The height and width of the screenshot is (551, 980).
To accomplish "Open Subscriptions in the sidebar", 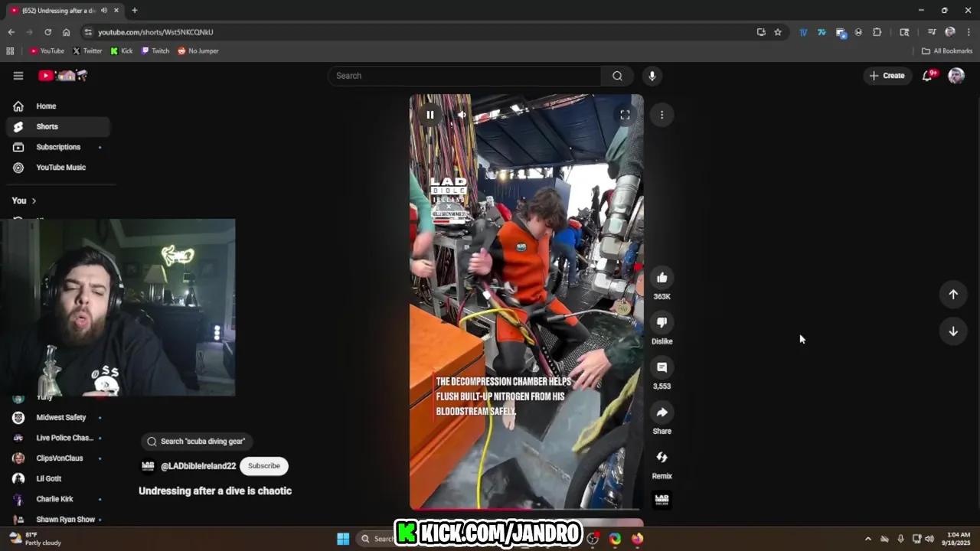I will [58, 147].
